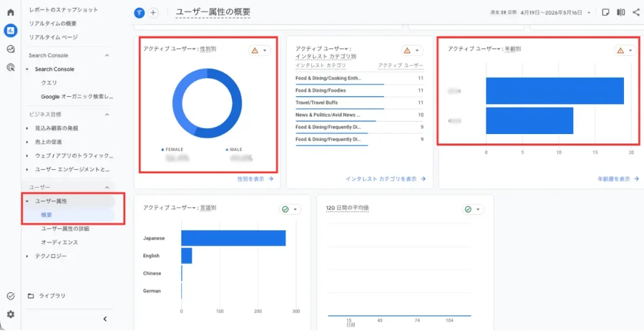Click the warning icon on the 性別別 card
The image size is (644, 331).
255,50
